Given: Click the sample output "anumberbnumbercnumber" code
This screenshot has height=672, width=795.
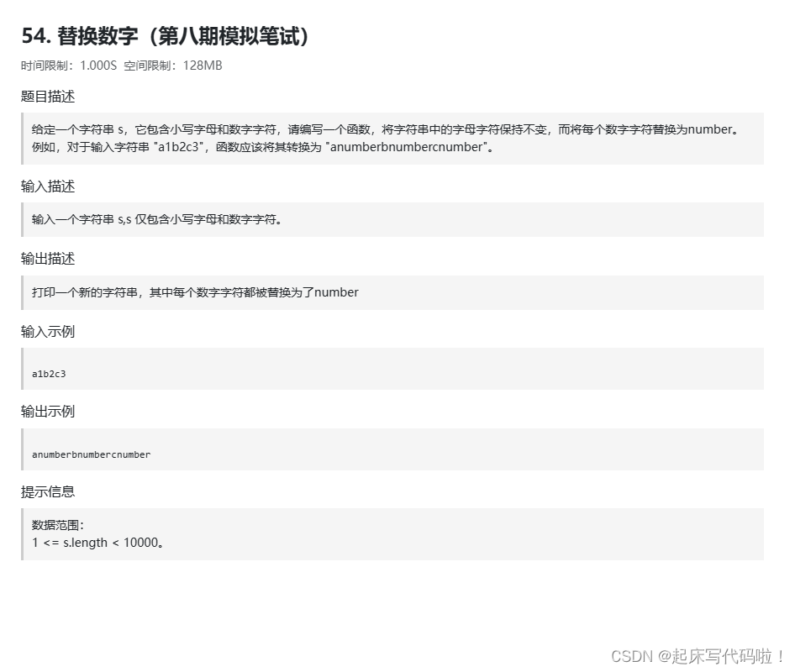Looking at the screenshot, I should point(92,454).
